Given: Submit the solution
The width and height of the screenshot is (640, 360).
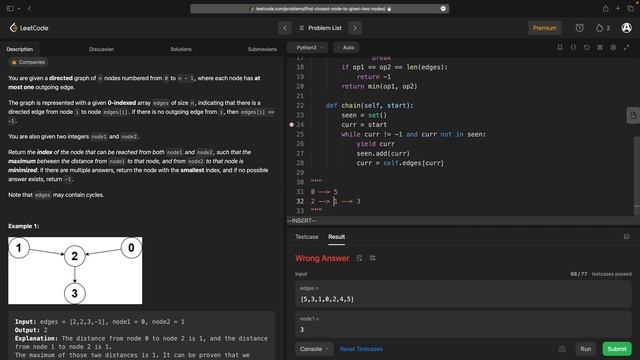Looking at the screenshot, I should pyautogui.click(x=617, y=349).
